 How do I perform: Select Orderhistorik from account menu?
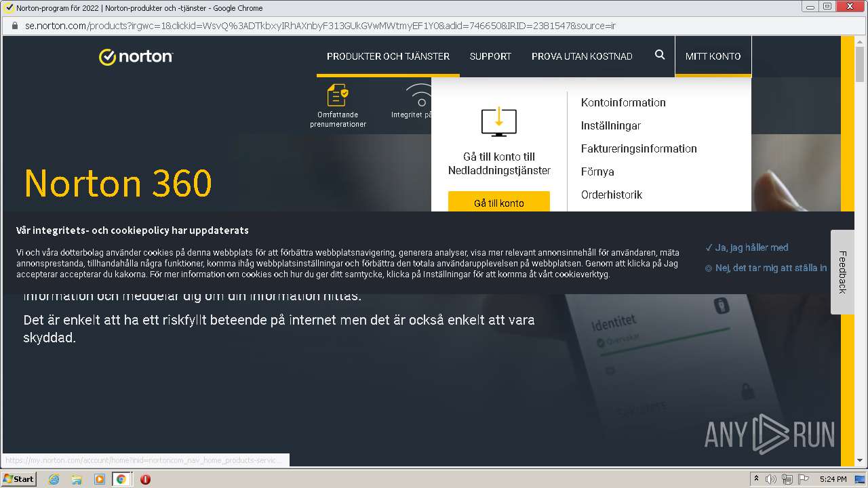(x=612, y=195)
